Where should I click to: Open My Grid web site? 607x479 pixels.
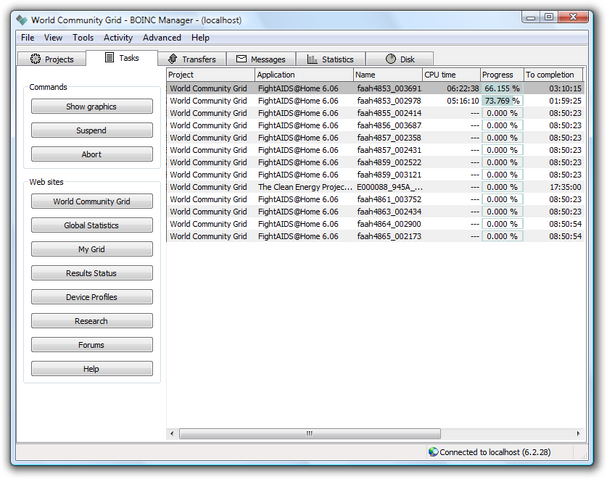(92, 249)
